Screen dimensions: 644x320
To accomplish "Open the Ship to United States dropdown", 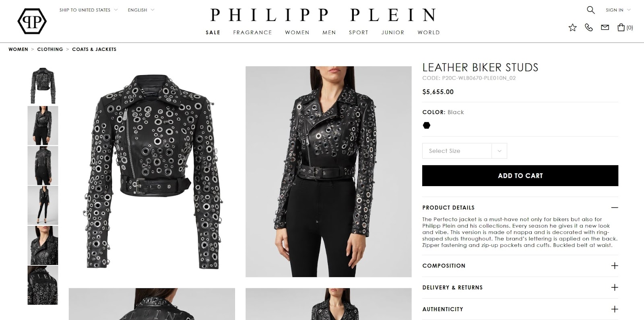I will click(89, 10).
